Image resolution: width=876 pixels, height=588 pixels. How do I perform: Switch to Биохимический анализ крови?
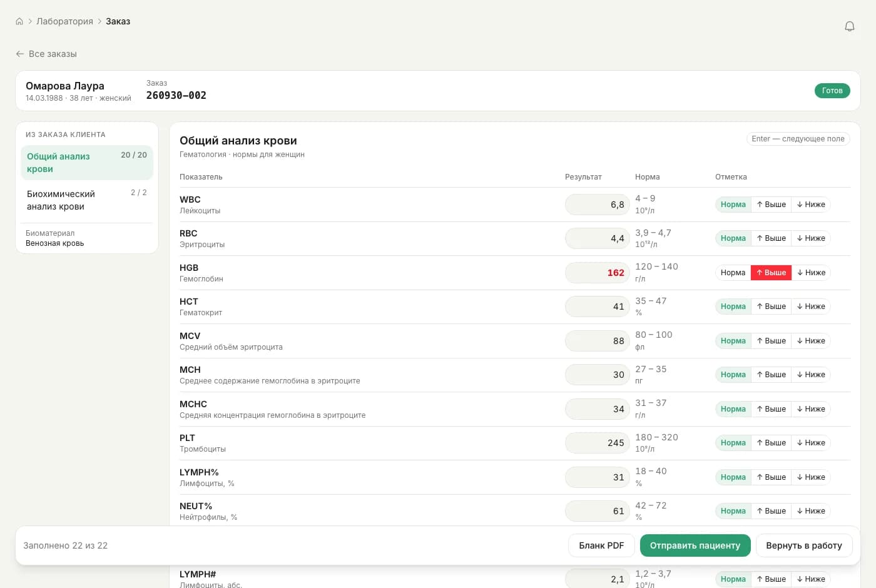coord(87,200)
